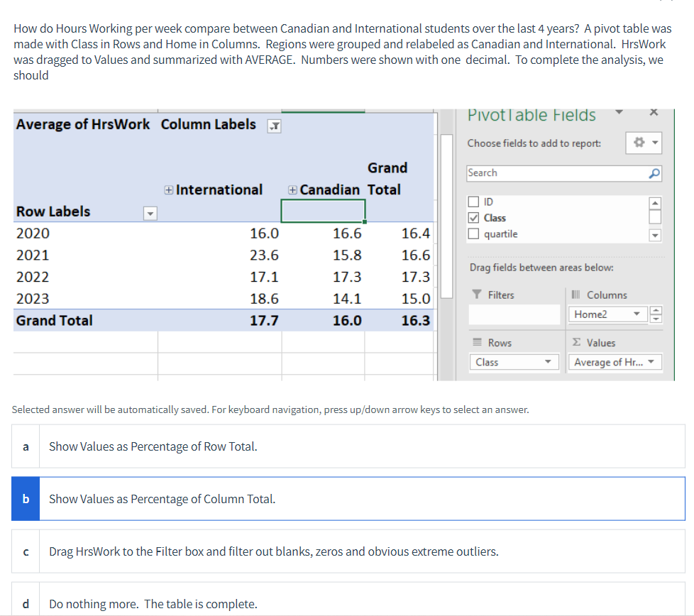This screenshot has width=694, height=616.
Task: Open the Column Labels filter dropdown
Action: pyautogui.click(x=275, y=126)
